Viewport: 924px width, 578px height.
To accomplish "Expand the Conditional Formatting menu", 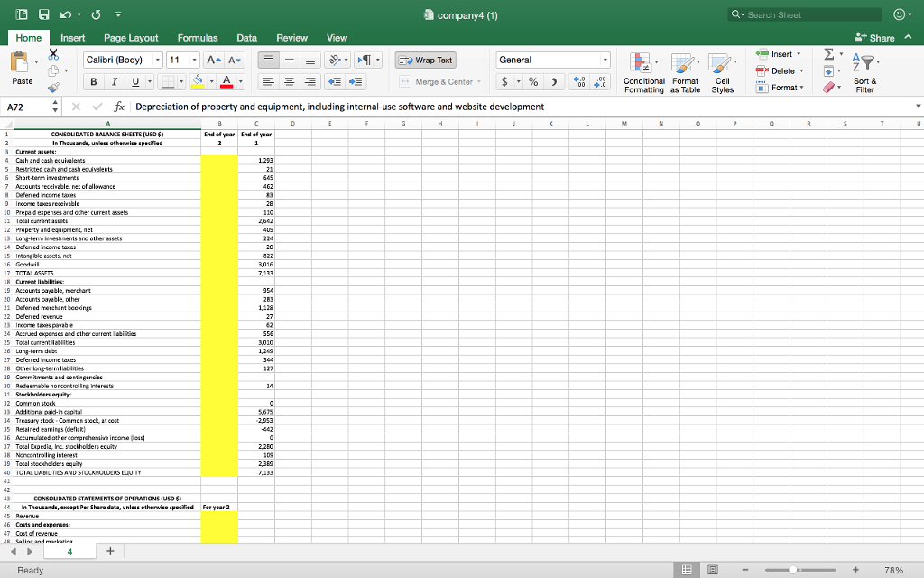I will [657, 62].
